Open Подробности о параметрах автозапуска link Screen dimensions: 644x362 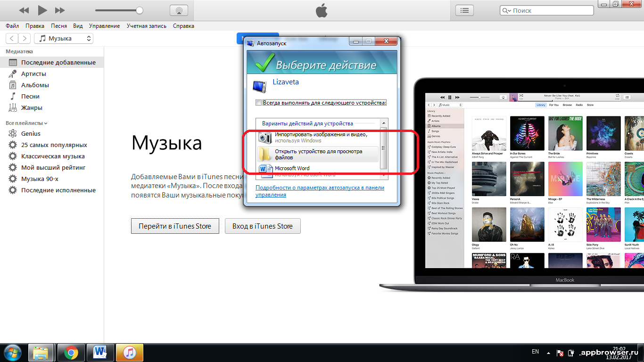coord(320,191)
